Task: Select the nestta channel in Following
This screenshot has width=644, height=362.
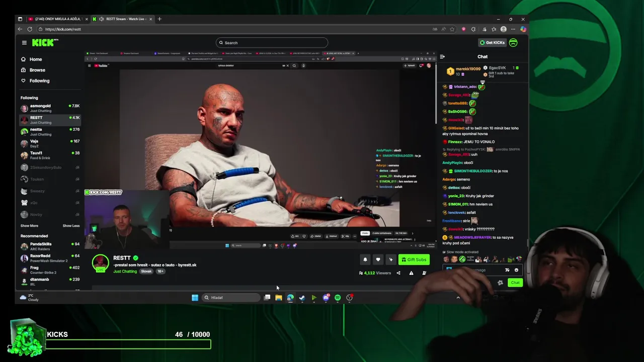Action: (x=50, y=132)
